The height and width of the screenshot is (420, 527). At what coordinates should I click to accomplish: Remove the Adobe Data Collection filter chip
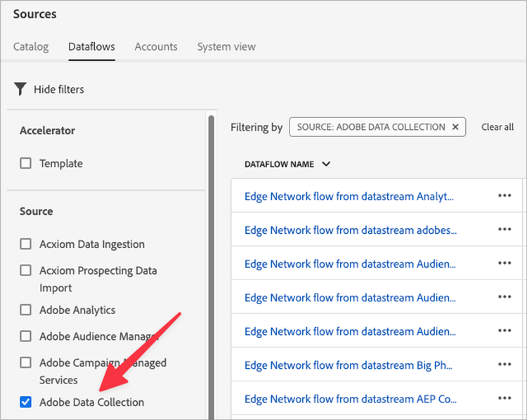point(455,127)
